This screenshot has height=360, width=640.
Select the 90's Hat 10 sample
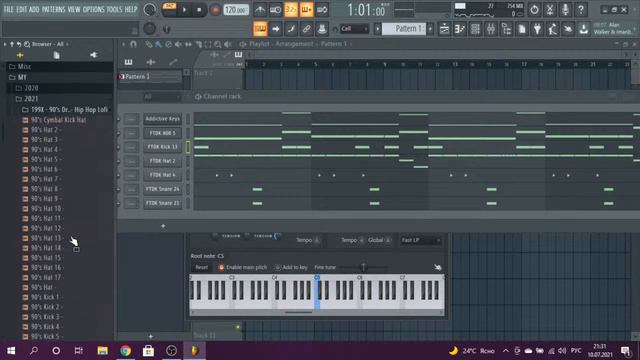(x=46, y=209)
